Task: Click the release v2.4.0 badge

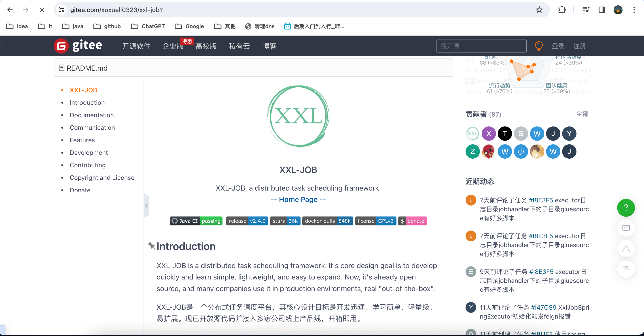Action: 247,221
